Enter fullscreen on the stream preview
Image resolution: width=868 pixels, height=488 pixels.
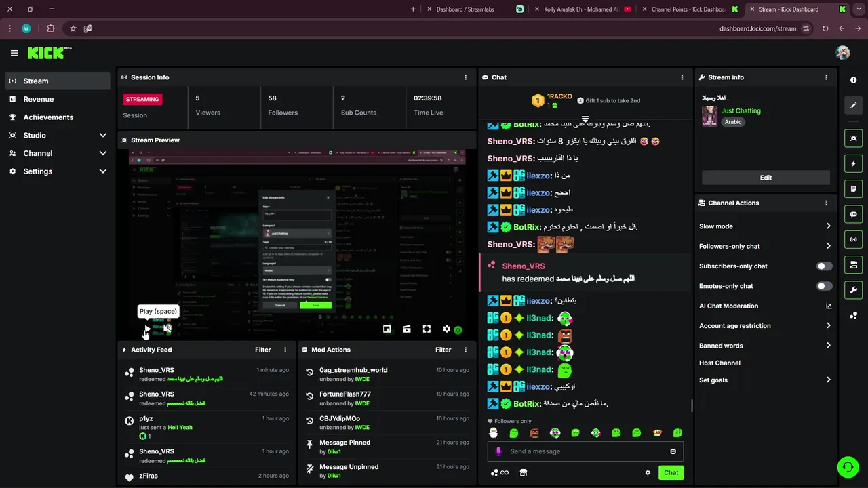click(x=427, y=329)
